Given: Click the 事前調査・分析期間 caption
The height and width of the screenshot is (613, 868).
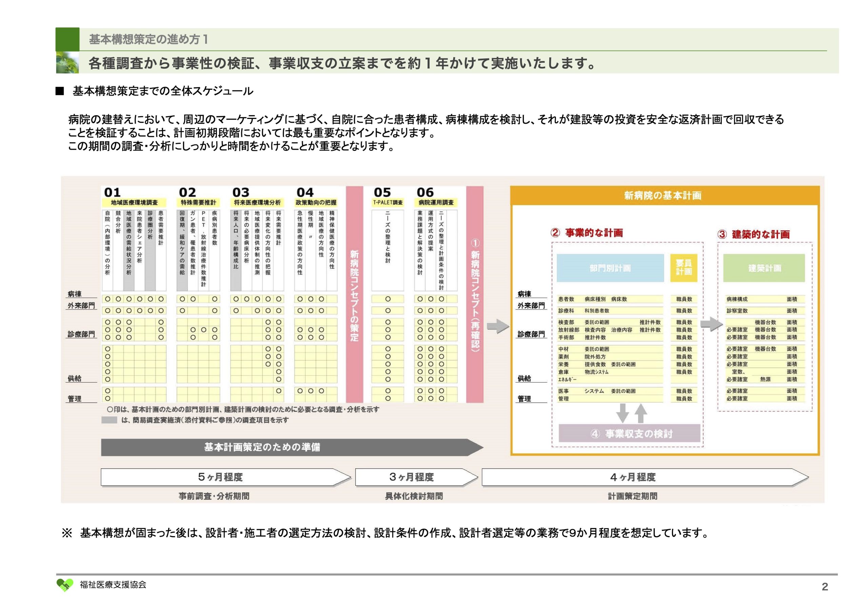Looking at the screenshot, I should (x=214, y=496).
